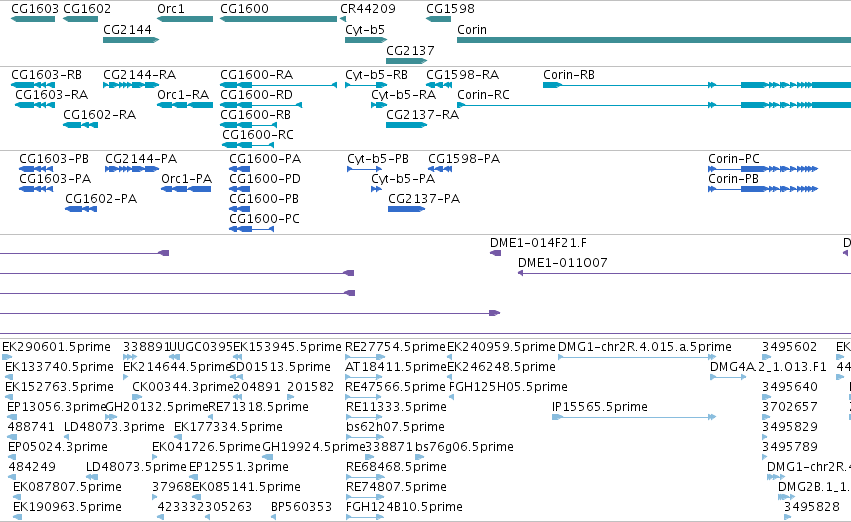Viewport: 851px width, 522px height.
Task: Click EST IP15565.5prime
Action: click(x=633, y=417)
